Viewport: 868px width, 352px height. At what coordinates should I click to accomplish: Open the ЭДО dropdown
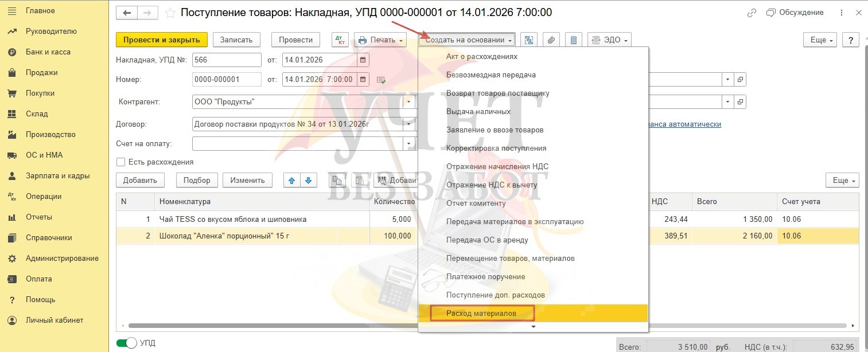click(609, 40)
